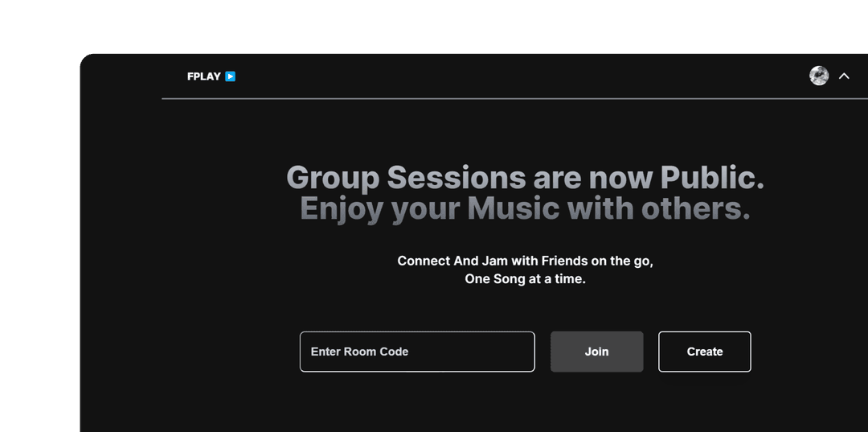
Task: Focus the Enter Room Code field
Action: pyautogui.click(x=417, y=352)
